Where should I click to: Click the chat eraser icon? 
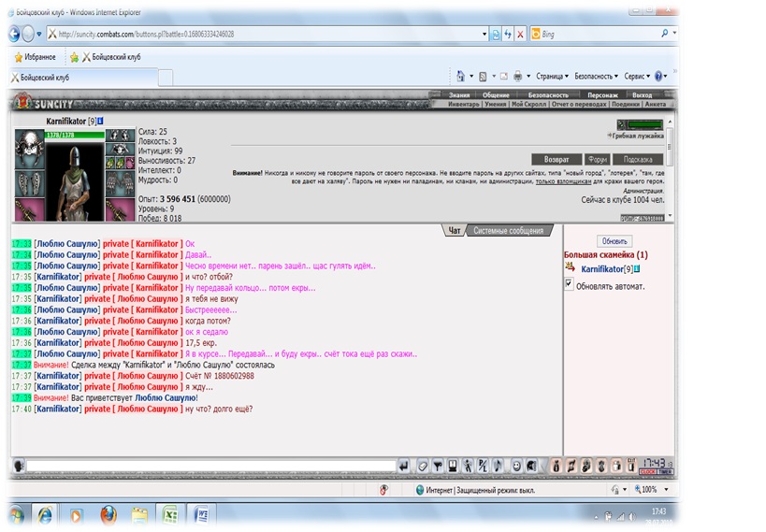pyautogui.click(x=423, y=467)
